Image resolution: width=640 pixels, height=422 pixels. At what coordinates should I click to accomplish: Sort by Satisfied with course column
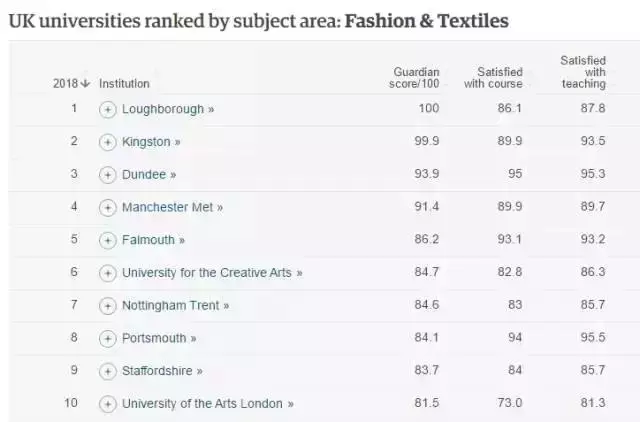(x=493, y=78)
